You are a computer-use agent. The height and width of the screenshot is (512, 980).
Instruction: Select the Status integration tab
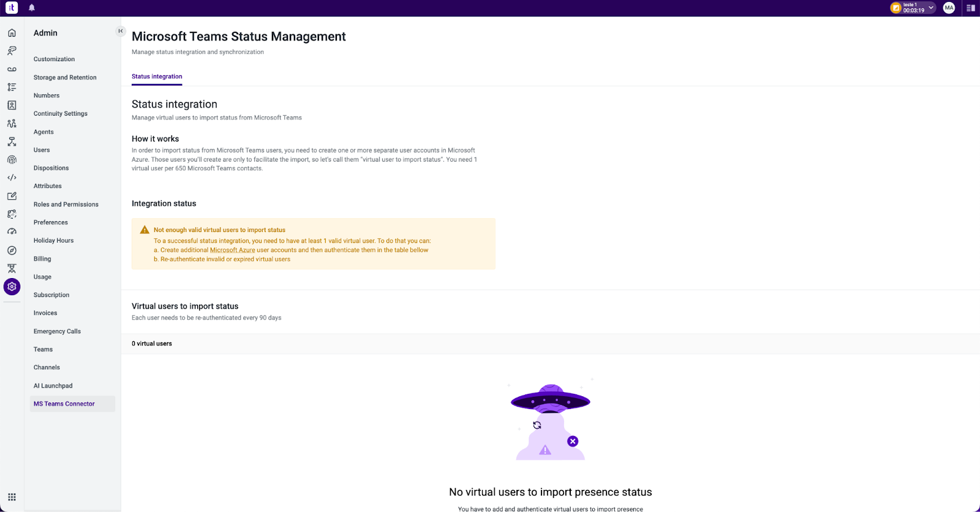(157, 77)
